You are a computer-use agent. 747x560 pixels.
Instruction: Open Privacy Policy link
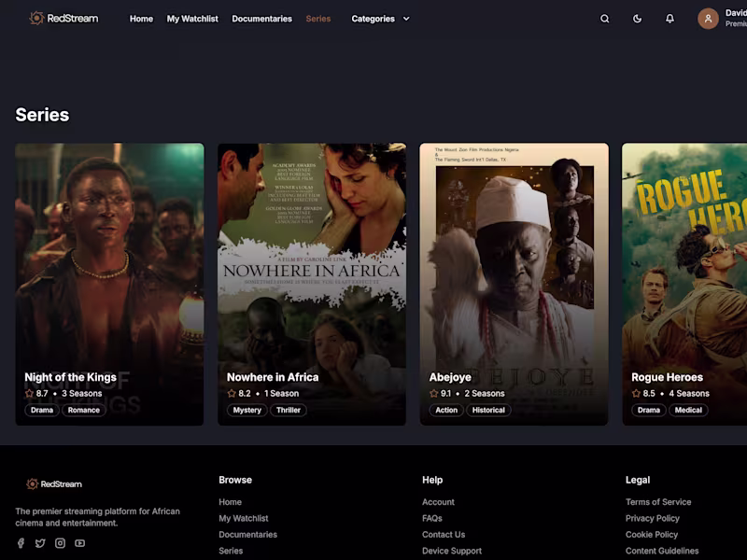point(653,518)
